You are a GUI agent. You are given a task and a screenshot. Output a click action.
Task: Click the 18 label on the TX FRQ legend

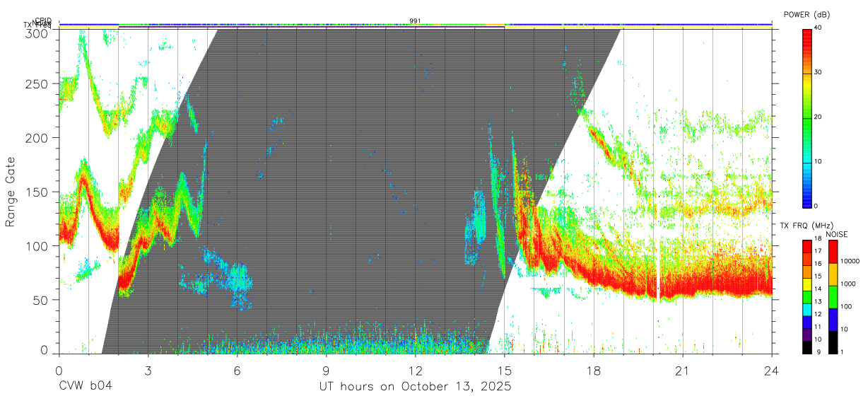pyautogui.click(x=819, y=238)
